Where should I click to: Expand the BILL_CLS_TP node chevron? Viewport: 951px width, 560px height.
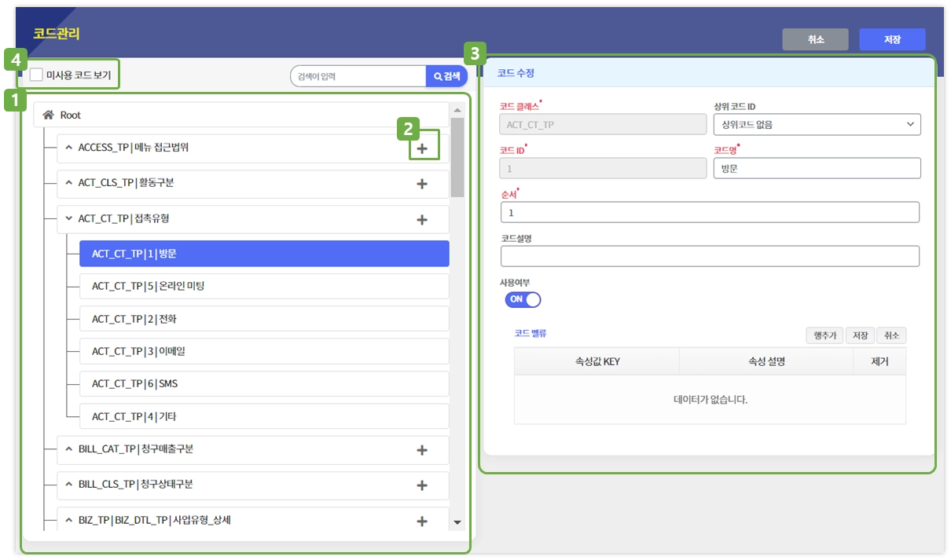68,485
